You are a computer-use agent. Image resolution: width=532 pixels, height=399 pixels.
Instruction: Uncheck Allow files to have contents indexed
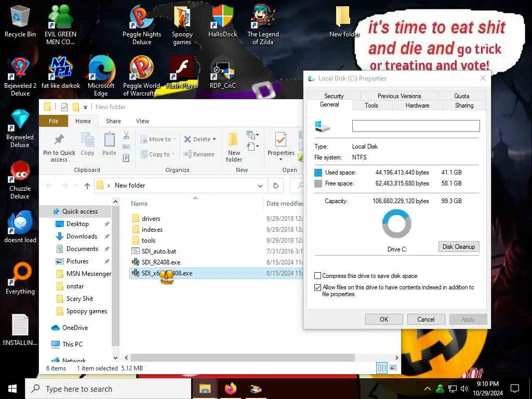(x=317, y=287)
